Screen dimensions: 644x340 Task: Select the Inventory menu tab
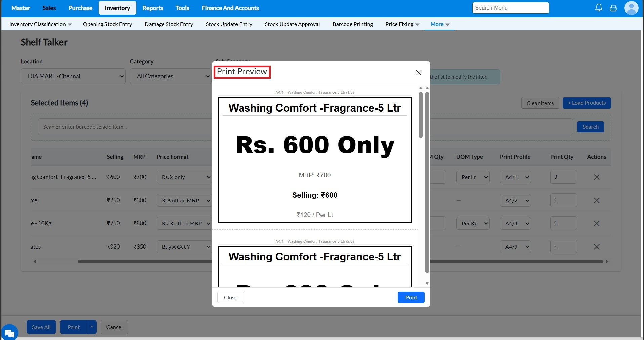tap(118, 8)
